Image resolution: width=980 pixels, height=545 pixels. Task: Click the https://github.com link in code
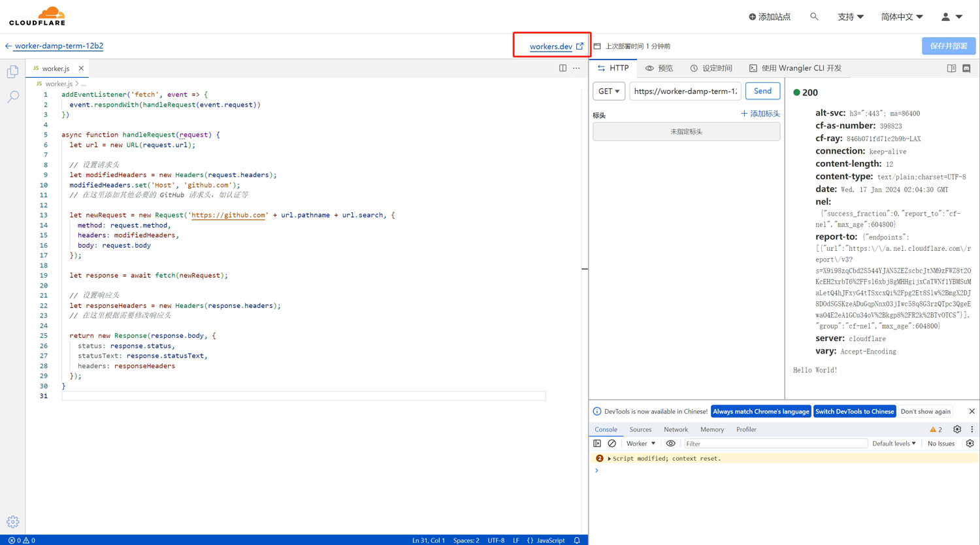228,215
